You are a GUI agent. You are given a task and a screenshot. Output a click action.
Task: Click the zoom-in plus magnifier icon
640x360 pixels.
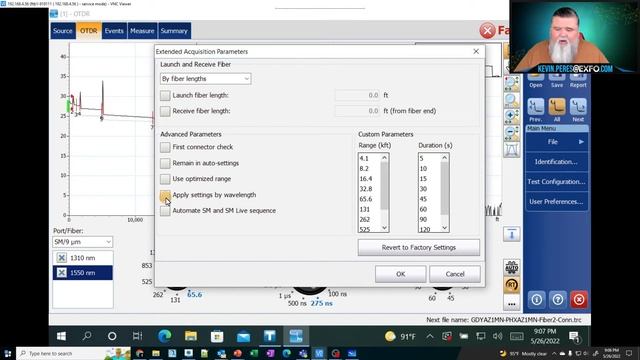pyautogui.click(x=511, y=117)
